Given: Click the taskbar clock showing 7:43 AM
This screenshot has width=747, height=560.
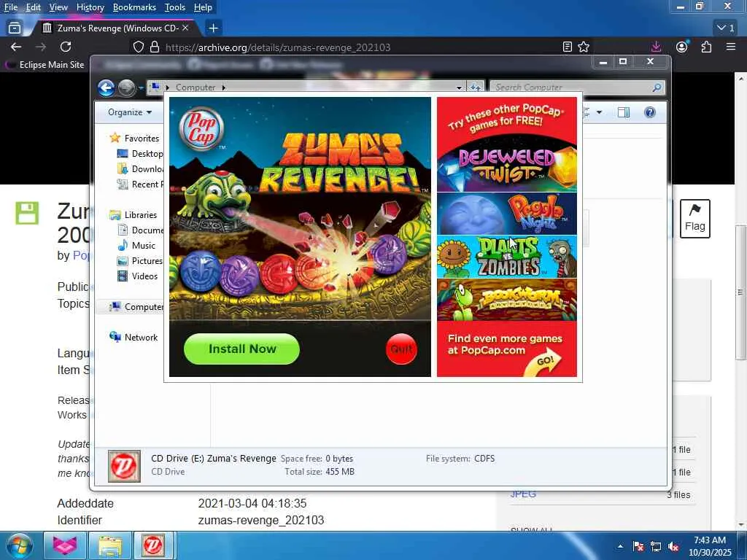Looking at the screenshot, I should tap(710, 546).
